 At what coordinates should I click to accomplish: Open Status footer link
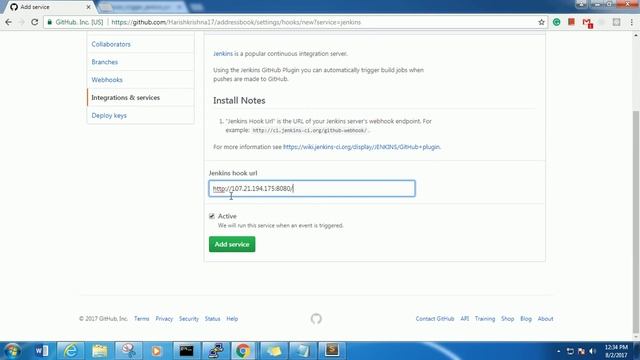tap(212, 319)
